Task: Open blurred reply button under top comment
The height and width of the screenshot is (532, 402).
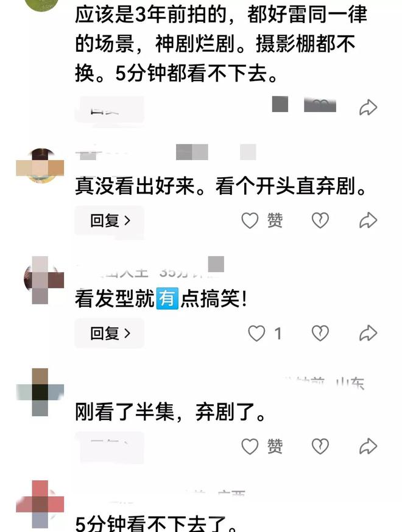Action: pos(109,110)
